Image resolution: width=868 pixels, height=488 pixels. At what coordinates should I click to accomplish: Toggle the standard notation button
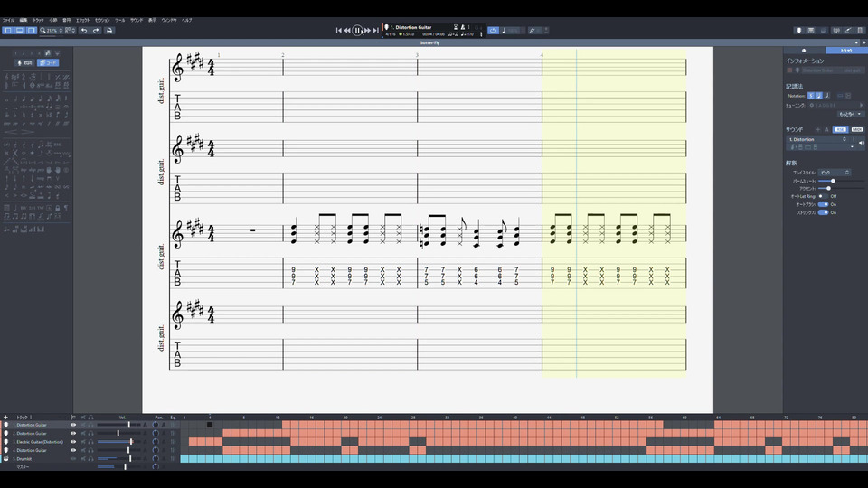click(x=811, y=96)
